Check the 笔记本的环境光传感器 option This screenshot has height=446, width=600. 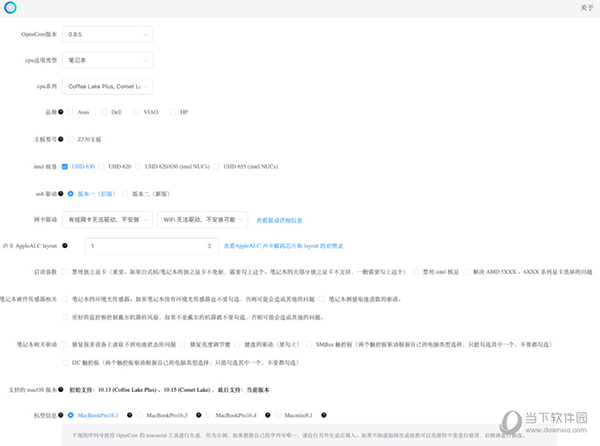(65, 299)
